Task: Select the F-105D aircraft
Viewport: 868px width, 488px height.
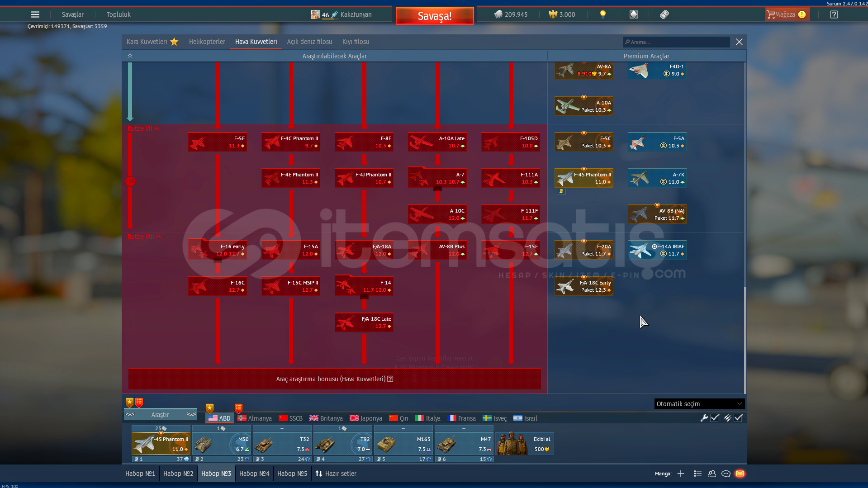Action: (511, 142)
